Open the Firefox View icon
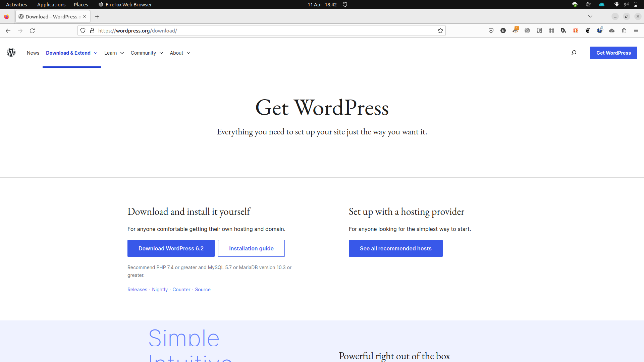The height and width of the screenshot is (362, 644). pyautogui.click(x=7, y=16)
